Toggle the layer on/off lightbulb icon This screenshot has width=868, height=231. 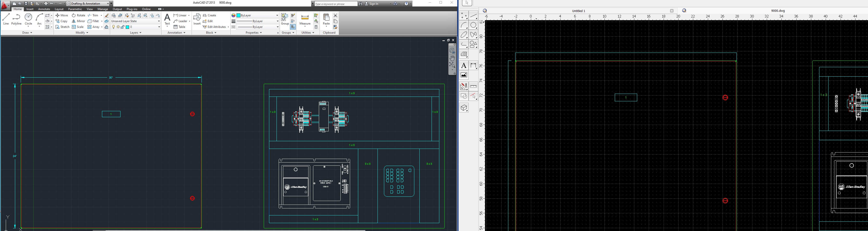click(113, 27)
